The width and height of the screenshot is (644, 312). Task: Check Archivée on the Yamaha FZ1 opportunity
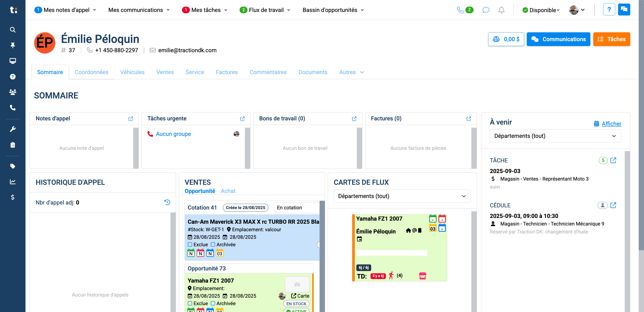[x=213, y=304]
